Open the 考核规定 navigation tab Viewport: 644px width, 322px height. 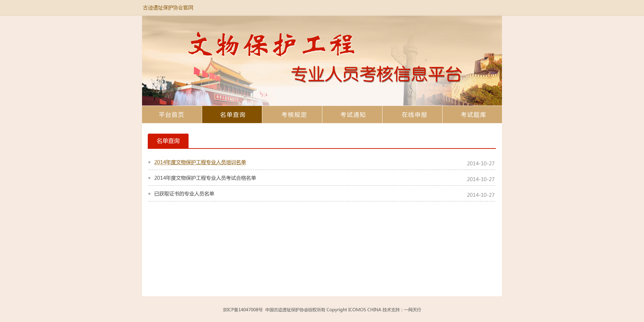pos(293,114)
